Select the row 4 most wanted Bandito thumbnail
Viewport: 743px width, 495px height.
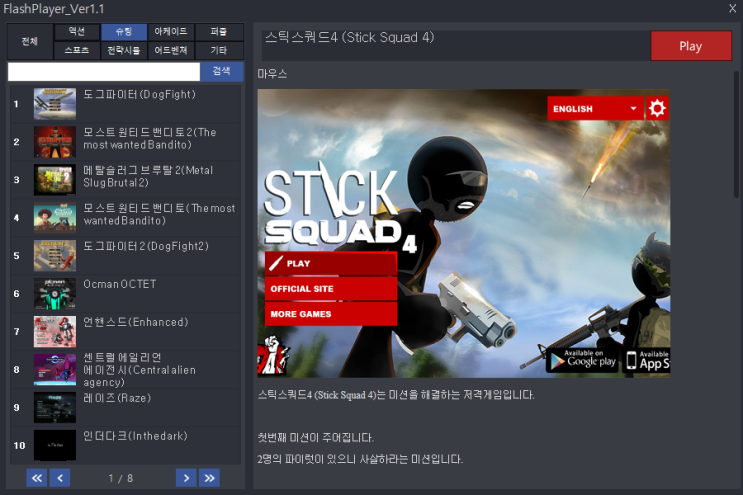click(x=55, y=217)
